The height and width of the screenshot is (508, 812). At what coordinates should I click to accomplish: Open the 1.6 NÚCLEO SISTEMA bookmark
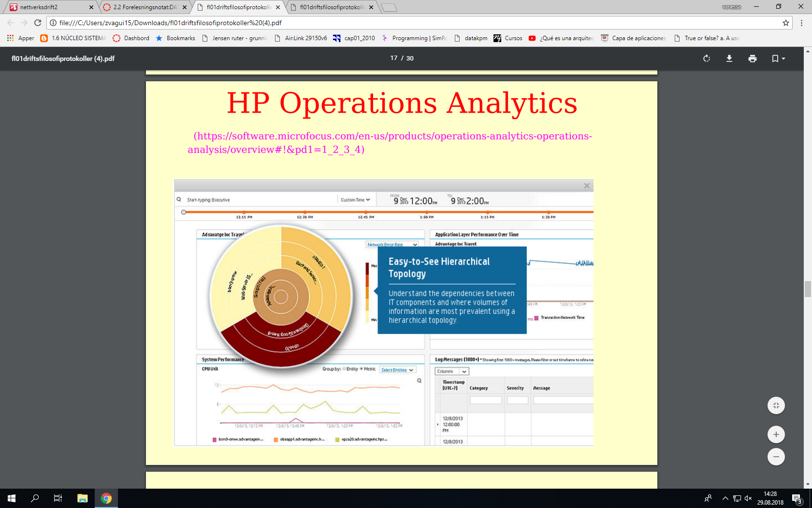point(73,38)
